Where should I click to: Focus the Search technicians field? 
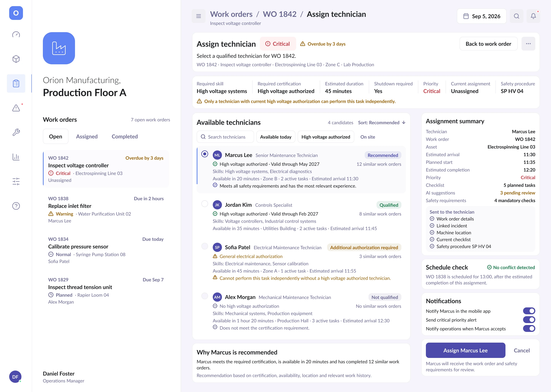pyautogui.click(x=225, y=137)
